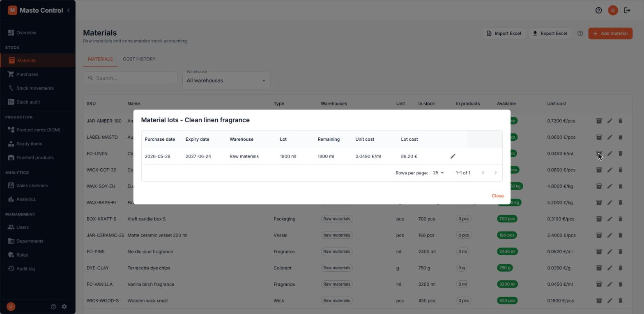644x314 pixels.
Task: Open Audit log in the sidebar
Action: point(37,269)
